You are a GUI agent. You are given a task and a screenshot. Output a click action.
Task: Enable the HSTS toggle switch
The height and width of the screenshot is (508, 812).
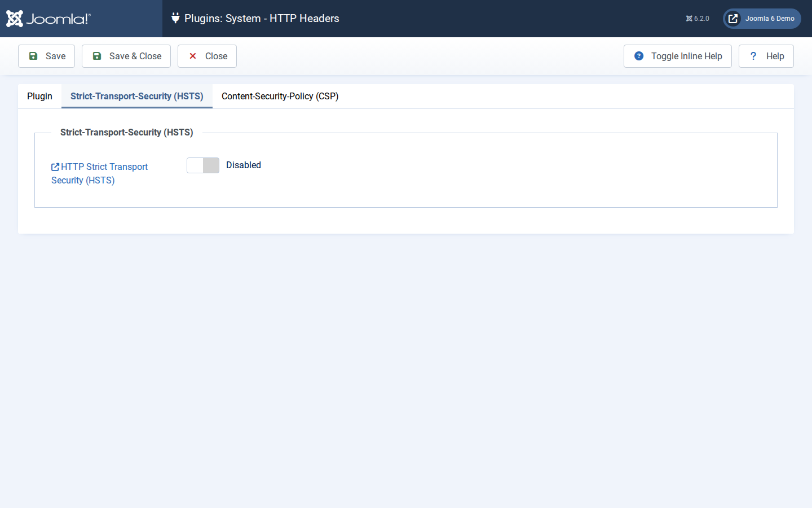pos(203,165)
